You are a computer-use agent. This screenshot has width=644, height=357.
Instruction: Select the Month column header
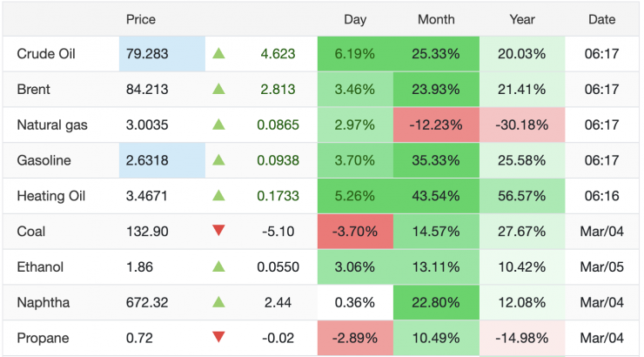click(x=436, y=19)
